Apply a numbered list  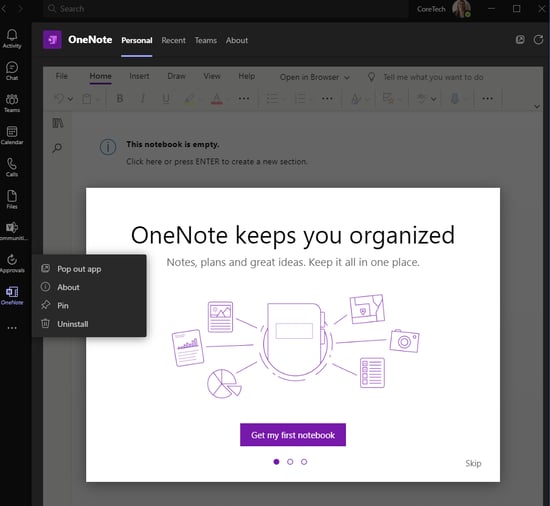tap(300, 99)
